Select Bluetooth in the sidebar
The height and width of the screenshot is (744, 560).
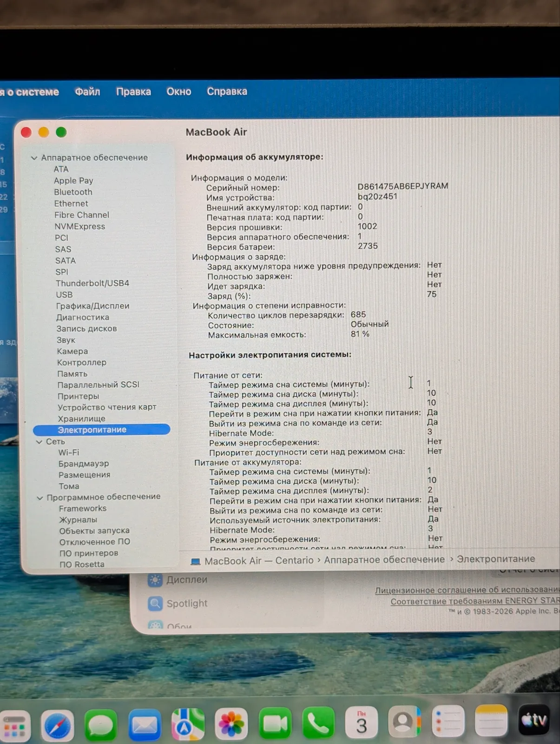coord(73,192)
